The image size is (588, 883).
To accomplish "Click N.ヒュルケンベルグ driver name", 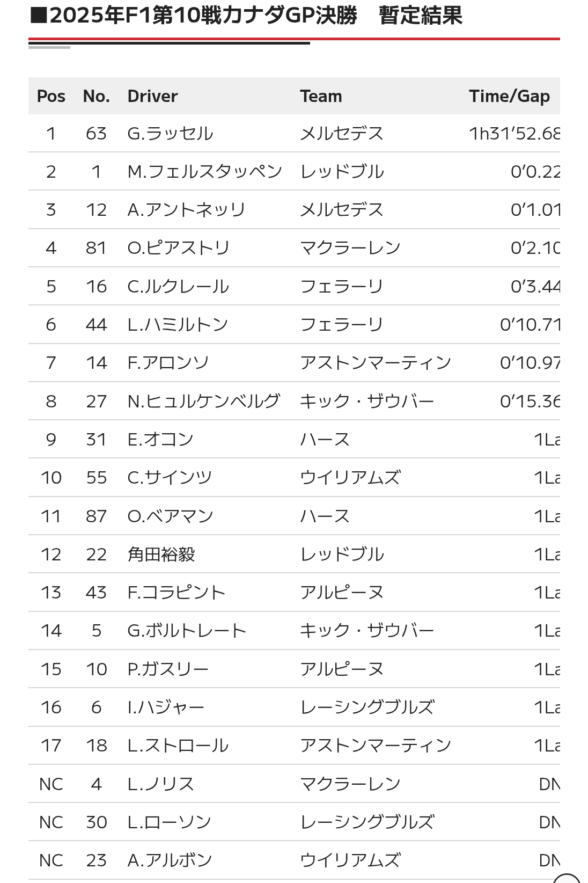I will [204, 401].
